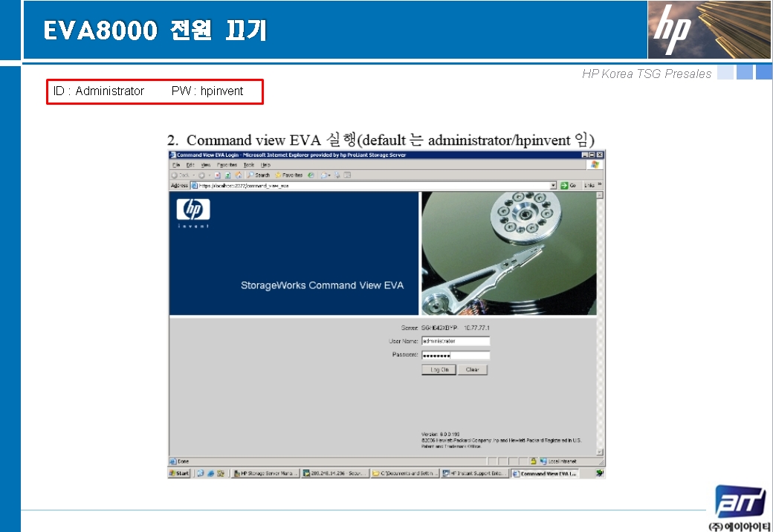Click the page scrollbar down arrow
The width and height of the screenshot is (773, 532).
[600, 452]
